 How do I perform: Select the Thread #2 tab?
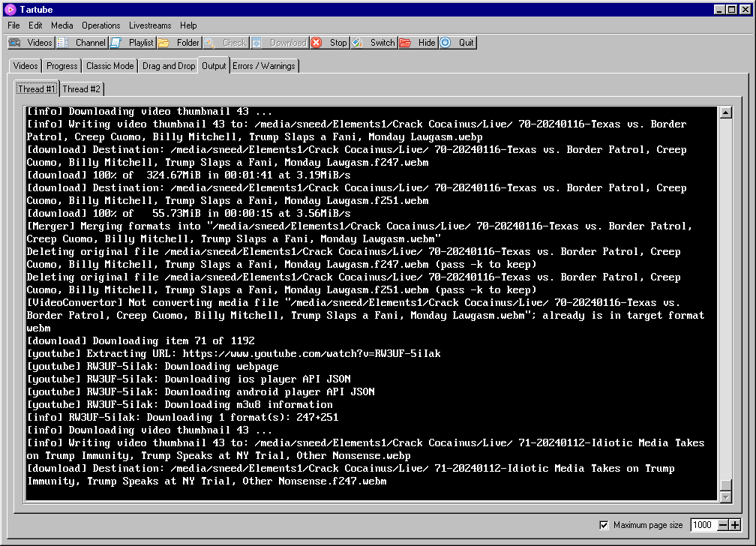tap(82, 89)
